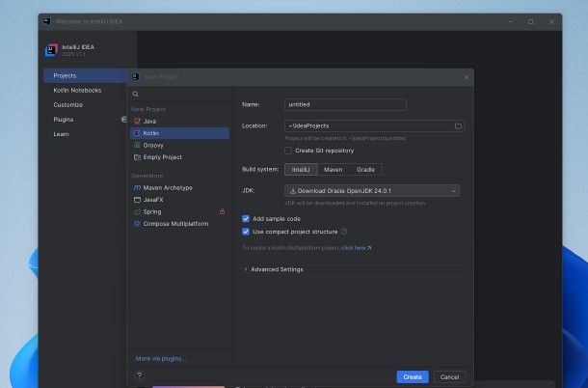Switch build system to Maven

pos(333,169)
